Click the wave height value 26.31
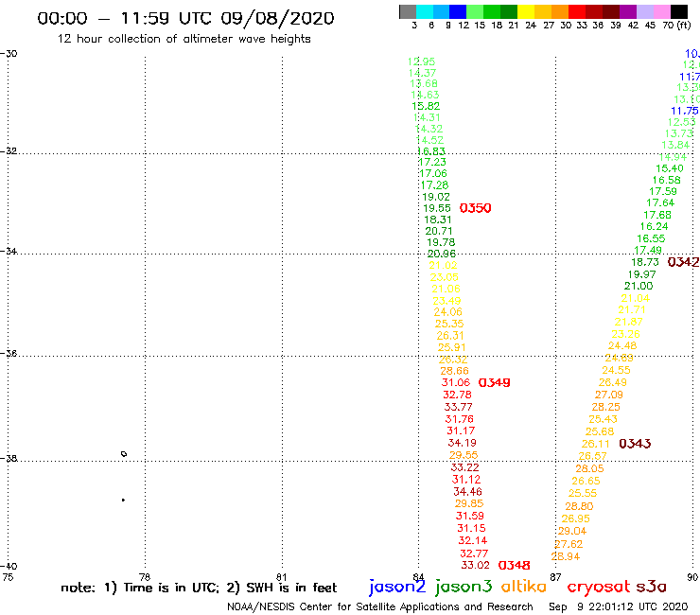The width and height of the screenshot is (700, 615). [450, 336]
